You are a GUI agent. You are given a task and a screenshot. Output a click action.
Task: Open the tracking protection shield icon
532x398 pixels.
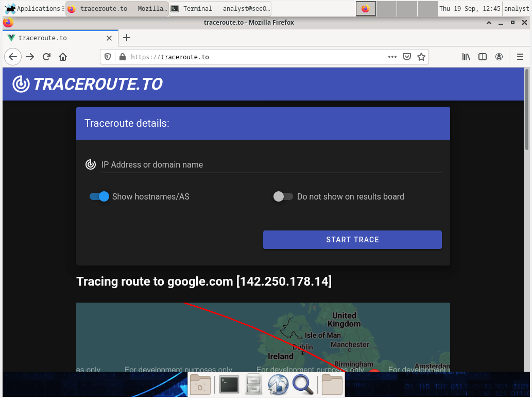(x=108, y=57)
